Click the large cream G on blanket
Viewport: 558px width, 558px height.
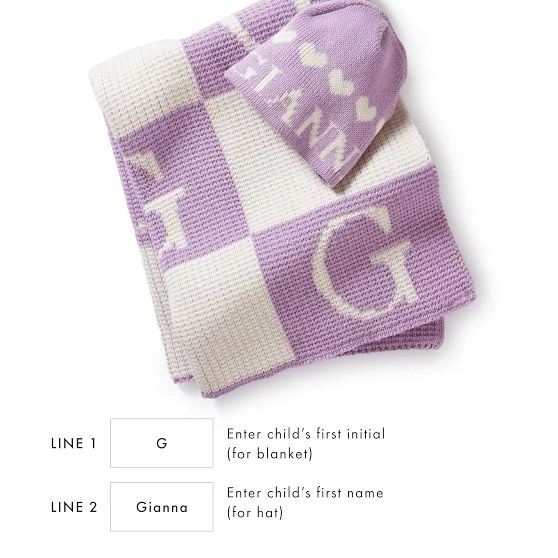[x=367, y=263]
